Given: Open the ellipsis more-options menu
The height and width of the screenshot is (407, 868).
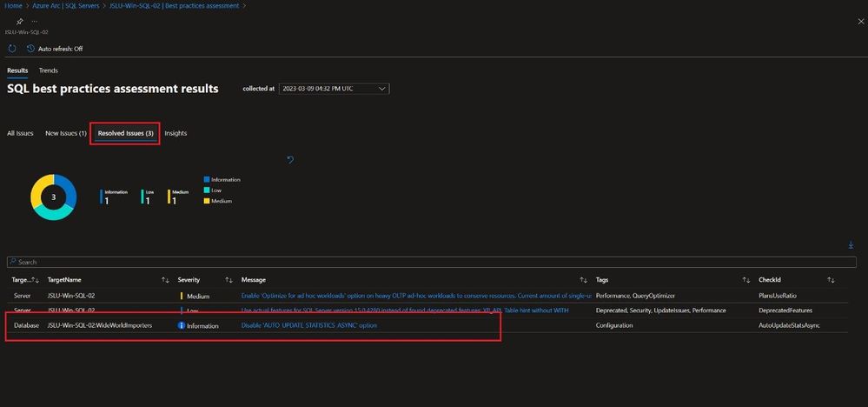Looking at the screenshot, I should click(35, 21).
